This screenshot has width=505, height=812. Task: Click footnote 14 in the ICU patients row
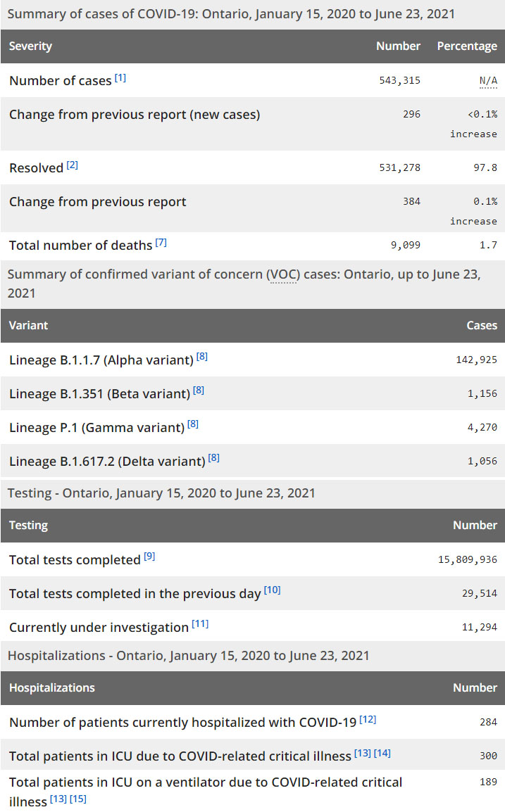[x=382, y=753]
